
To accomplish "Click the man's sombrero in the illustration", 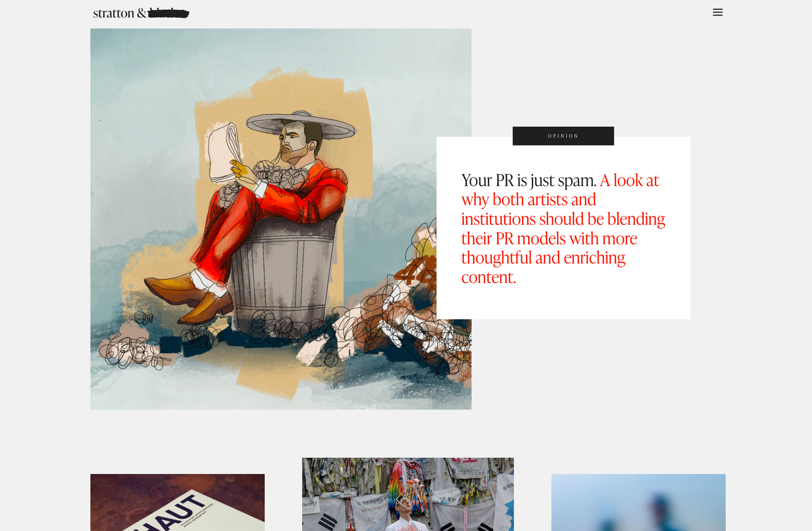I will [301, 124].
